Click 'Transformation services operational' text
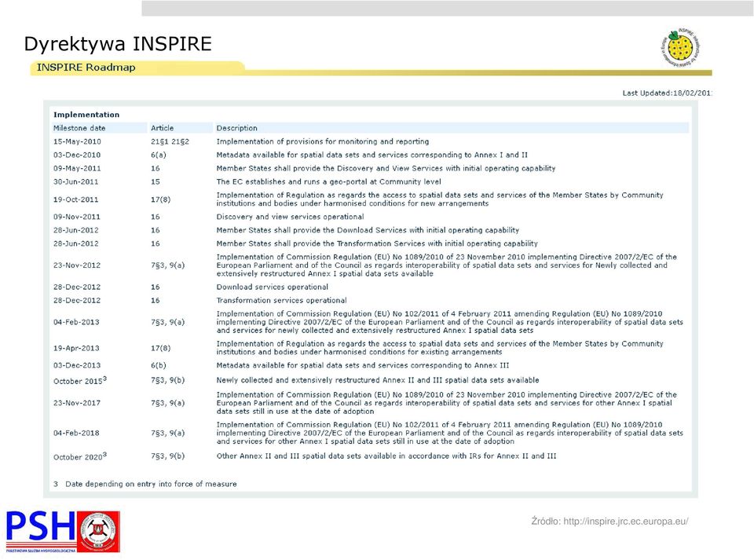Screen dimensions: 754x560 pos(281,301)
